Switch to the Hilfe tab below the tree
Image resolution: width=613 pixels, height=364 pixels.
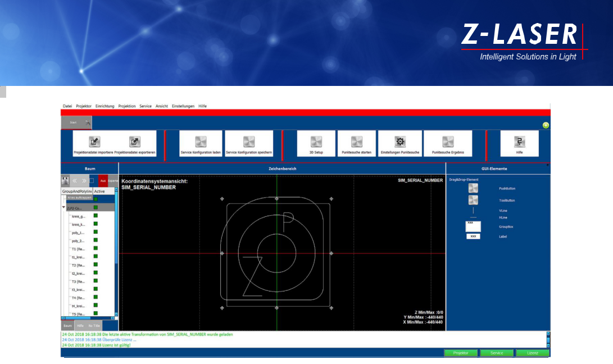[80, 326]
